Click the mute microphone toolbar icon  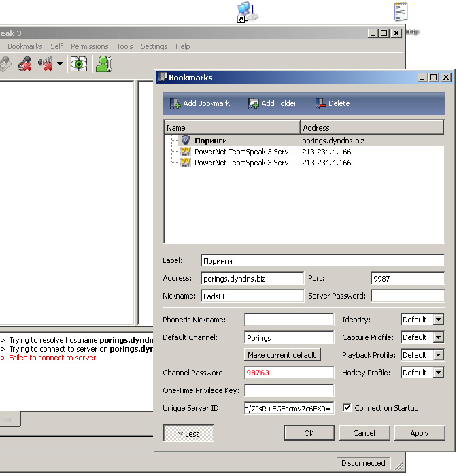click(x=24, y=64)
